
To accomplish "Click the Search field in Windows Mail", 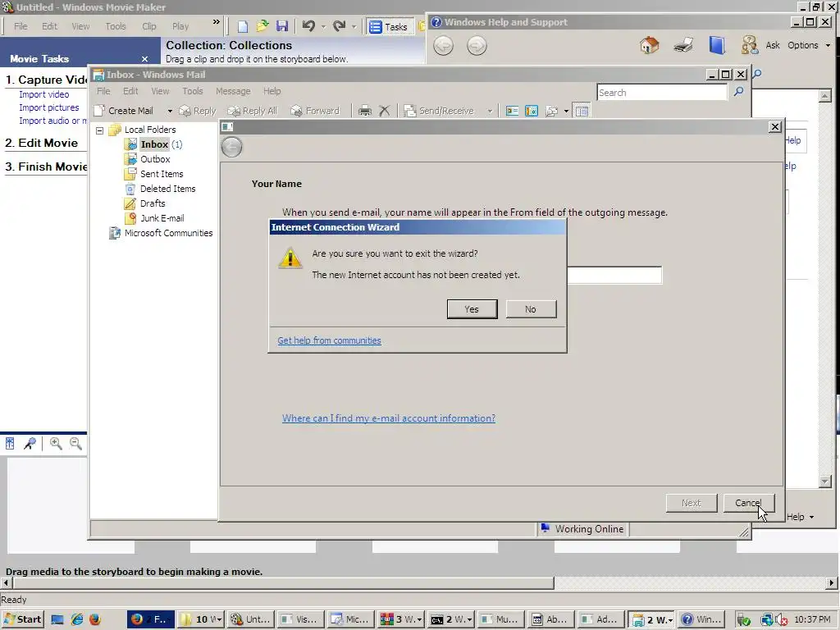I will pos(662,93).
